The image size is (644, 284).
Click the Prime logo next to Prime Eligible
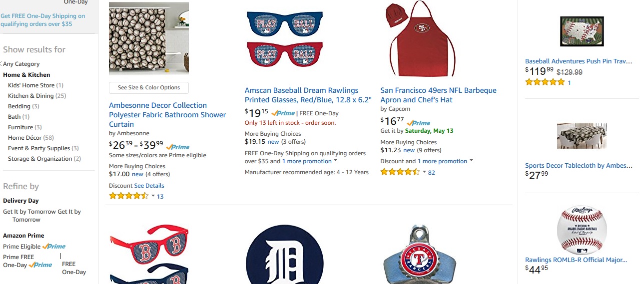click(54, 247)
